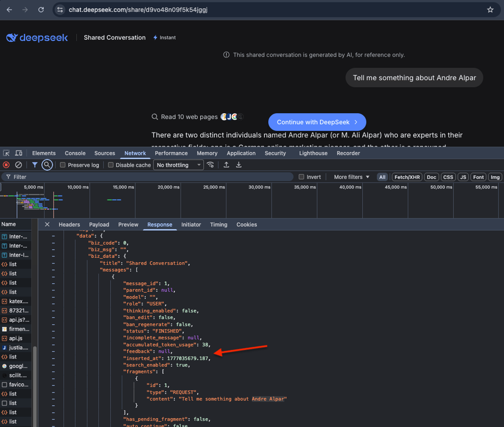Filter requests by Doc type

431,177
